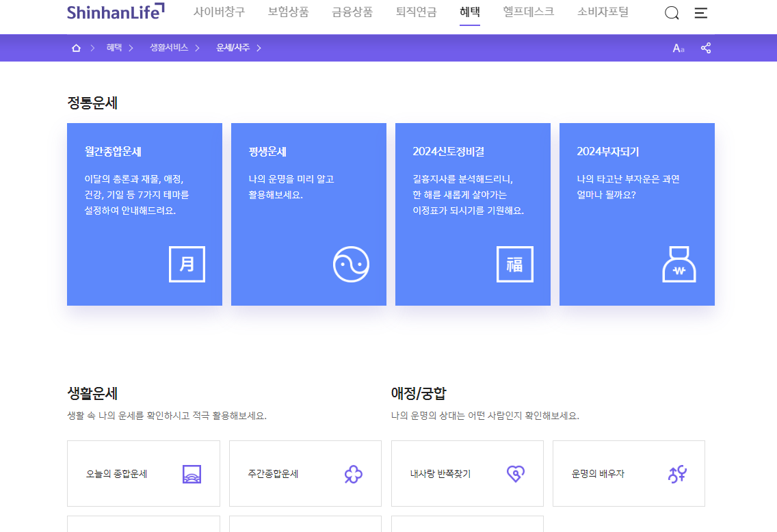Screen dimensions: 777x532
Task: Click the 생활운세 section heading
Action: click(x=92, y=393)
